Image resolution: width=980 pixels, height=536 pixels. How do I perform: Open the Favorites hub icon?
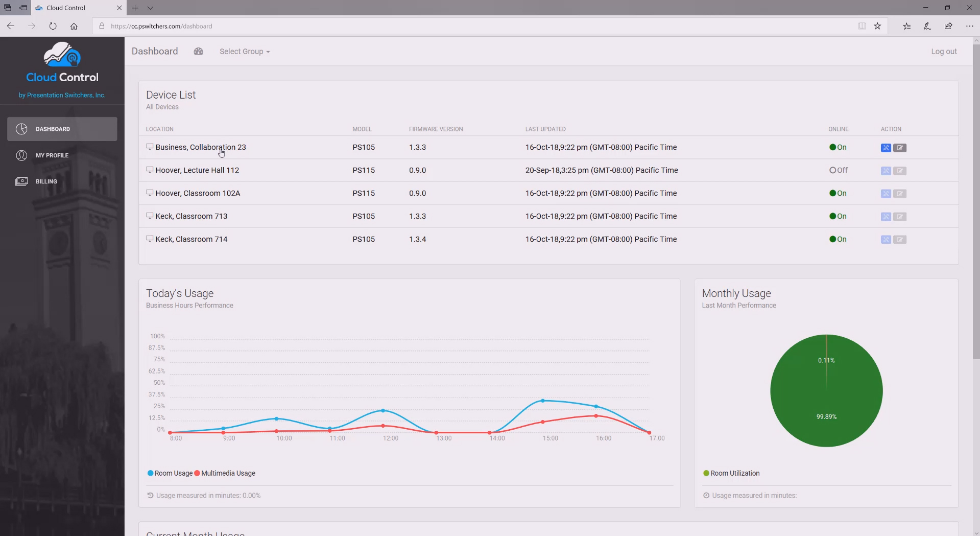(x=906, y=26)
